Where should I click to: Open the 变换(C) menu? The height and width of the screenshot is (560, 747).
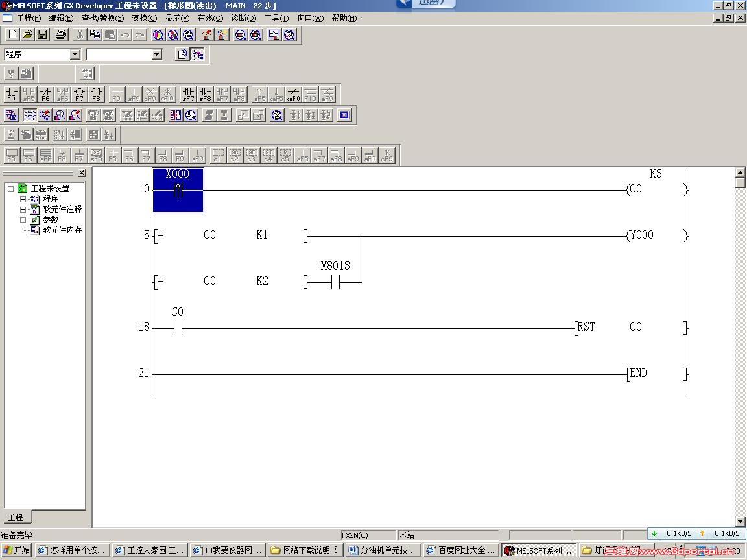[145, 18]
